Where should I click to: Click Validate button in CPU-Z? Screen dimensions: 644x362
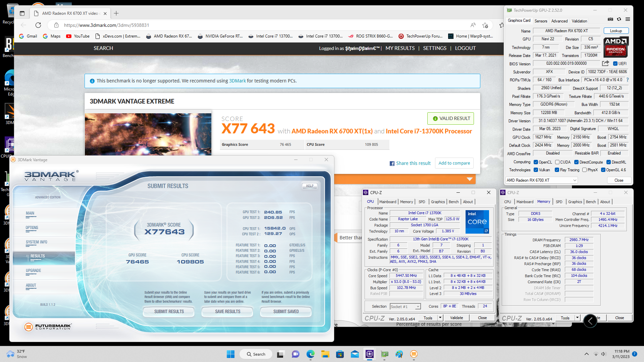pyautogui.click(x=456, y=318)
